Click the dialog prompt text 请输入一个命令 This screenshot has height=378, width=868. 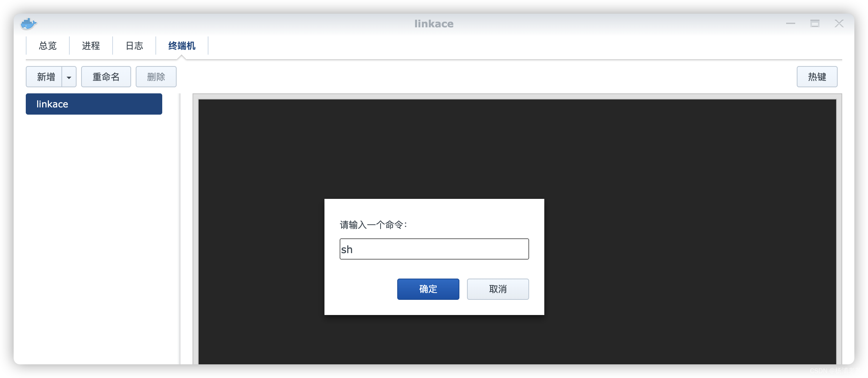(x=374, y=225)
